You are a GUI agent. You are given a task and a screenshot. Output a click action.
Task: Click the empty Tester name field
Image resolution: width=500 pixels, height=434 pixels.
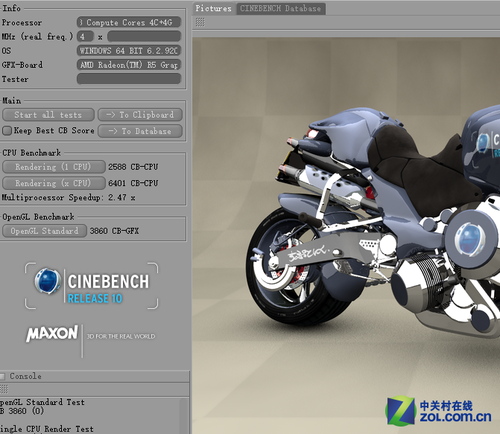coord(129,79)
